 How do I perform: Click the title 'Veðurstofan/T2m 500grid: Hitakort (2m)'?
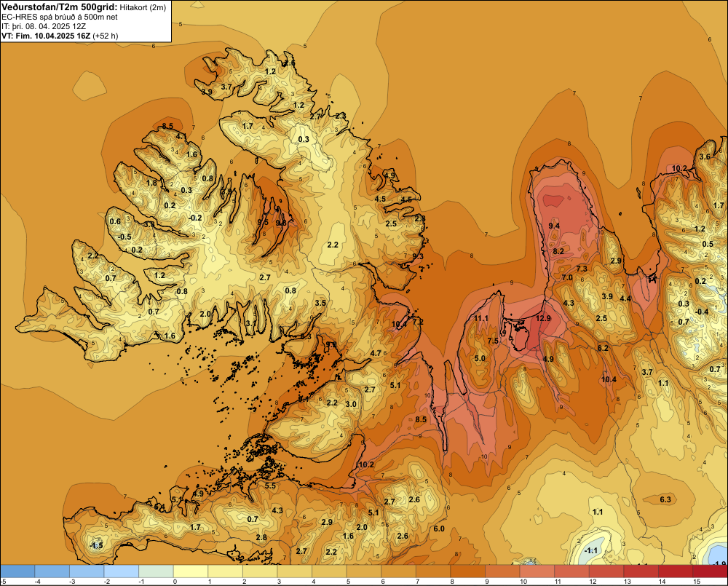pos(84,7)
